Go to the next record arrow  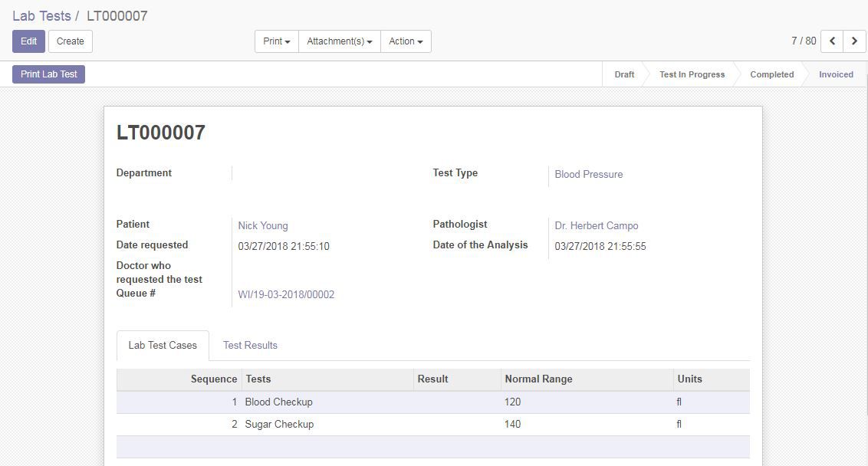point(854,41)
